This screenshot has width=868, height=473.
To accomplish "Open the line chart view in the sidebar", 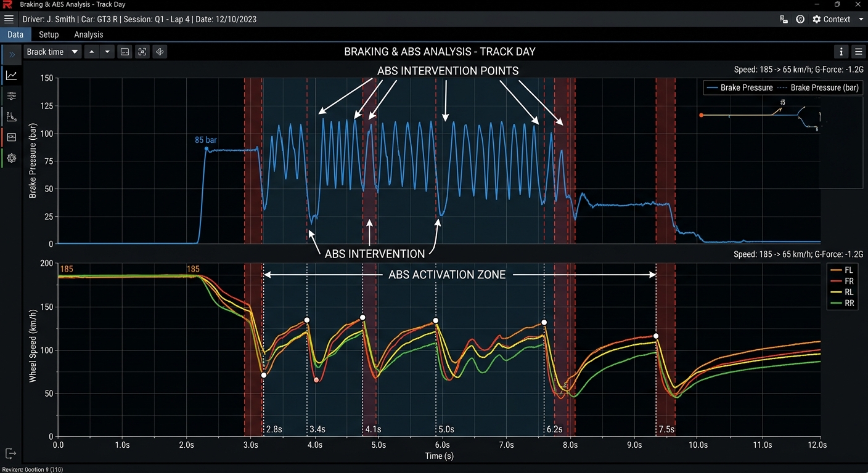I will pyautogui.click(x=12, y=75).
